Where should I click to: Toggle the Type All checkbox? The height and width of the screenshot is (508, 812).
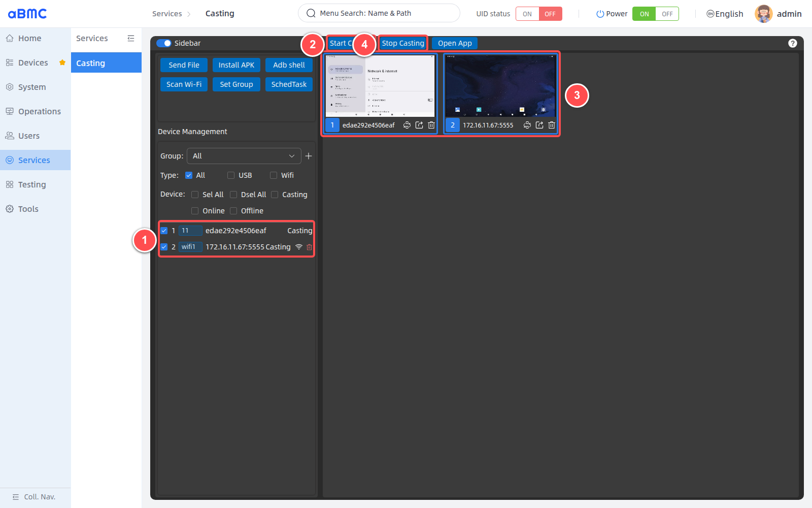tap(189, 175)
